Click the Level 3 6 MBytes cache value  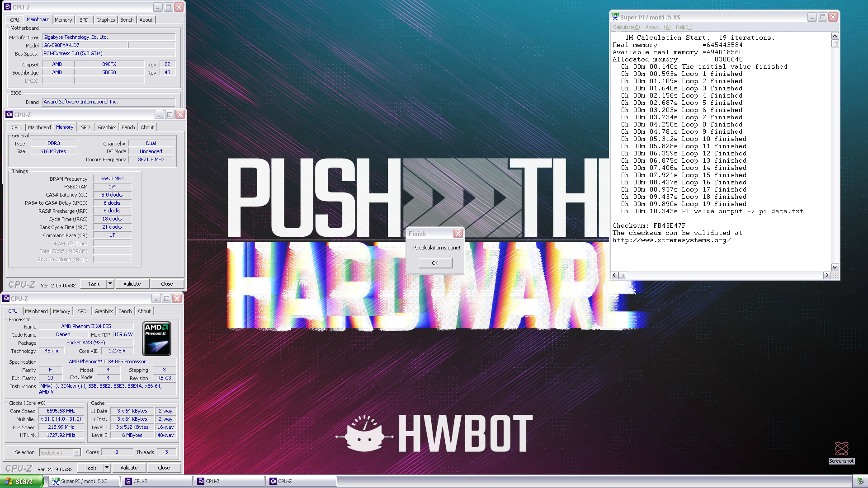[132, 435]
